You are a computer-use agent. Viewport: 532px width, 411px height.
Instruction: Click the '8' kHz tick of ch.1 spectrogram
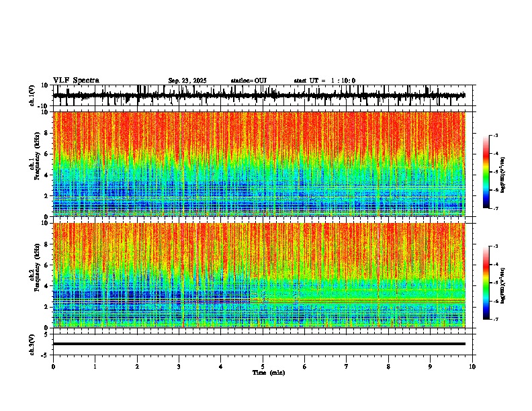pos(47,133)
